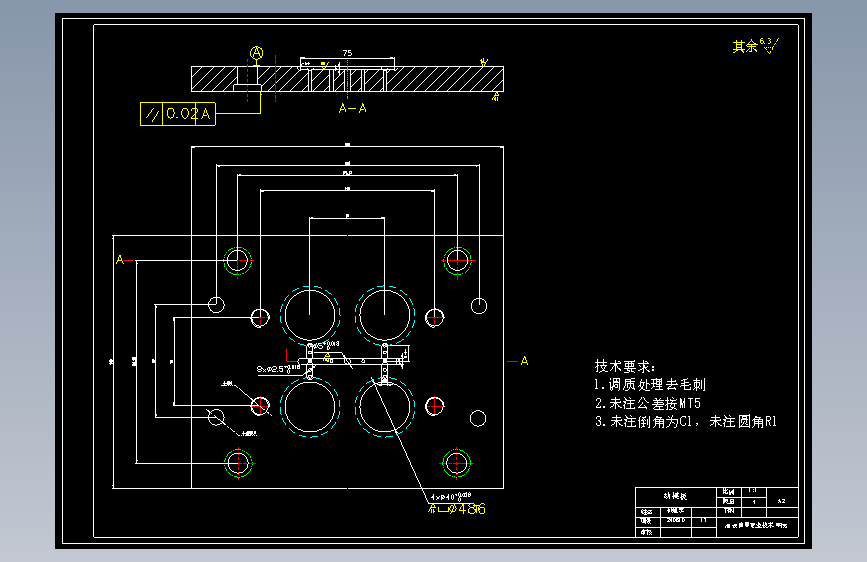Click the A section marker left of the plate
The image size is (867, 562).
(120, 259)
